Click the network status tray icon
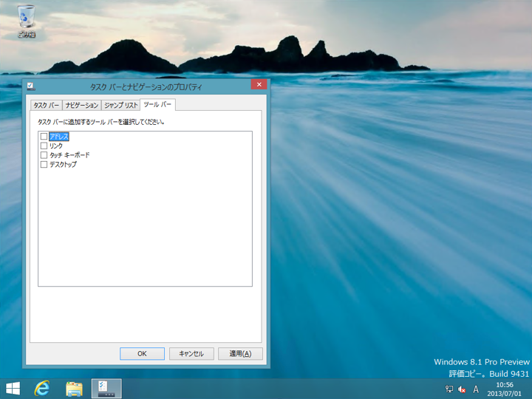Screen dimensions: 532x399 click(449, 389)
